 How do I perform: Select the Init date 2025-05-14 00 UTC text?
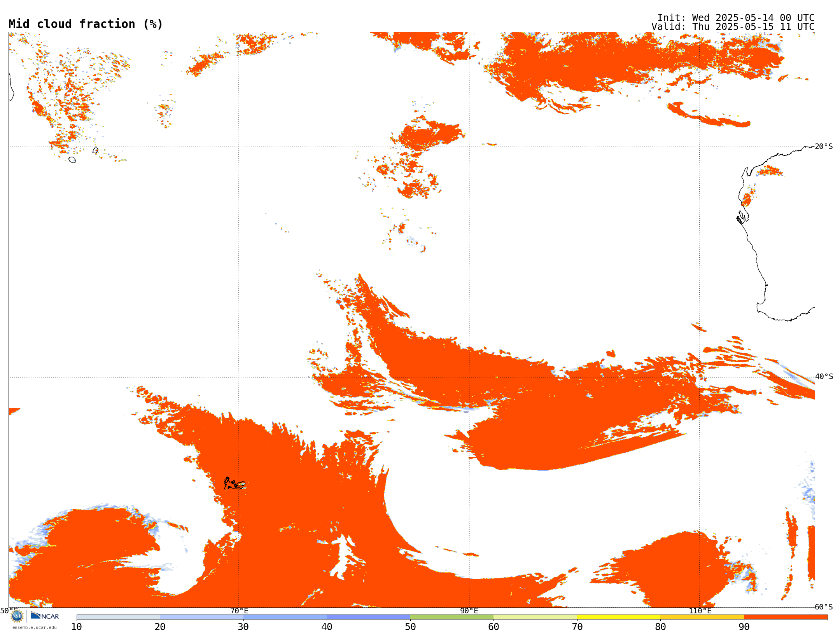click(735, 18)
